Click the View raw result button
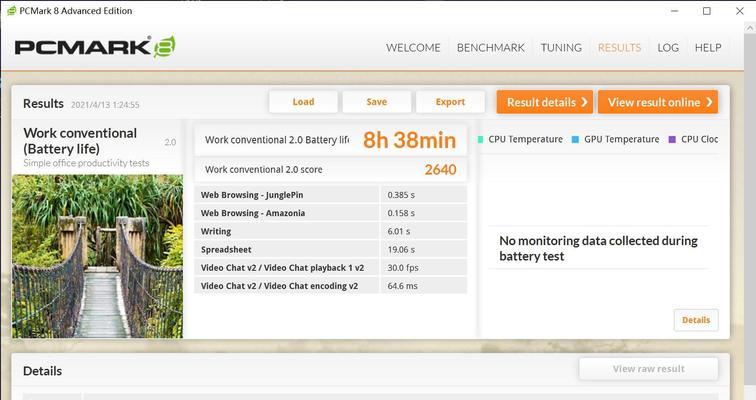Image resolution: width=756 pixels, height=400 pixels. coord(648,369)
